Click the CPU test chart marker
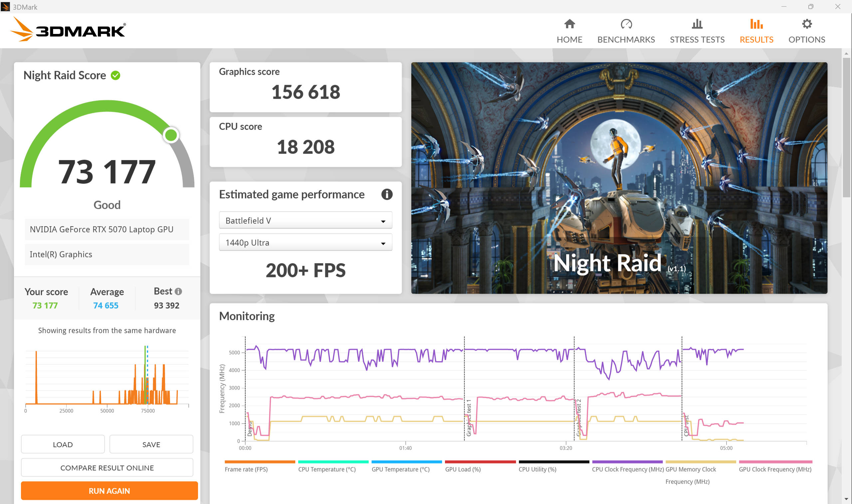The height and width of the screenshot is (504, 852). (686, 425)
